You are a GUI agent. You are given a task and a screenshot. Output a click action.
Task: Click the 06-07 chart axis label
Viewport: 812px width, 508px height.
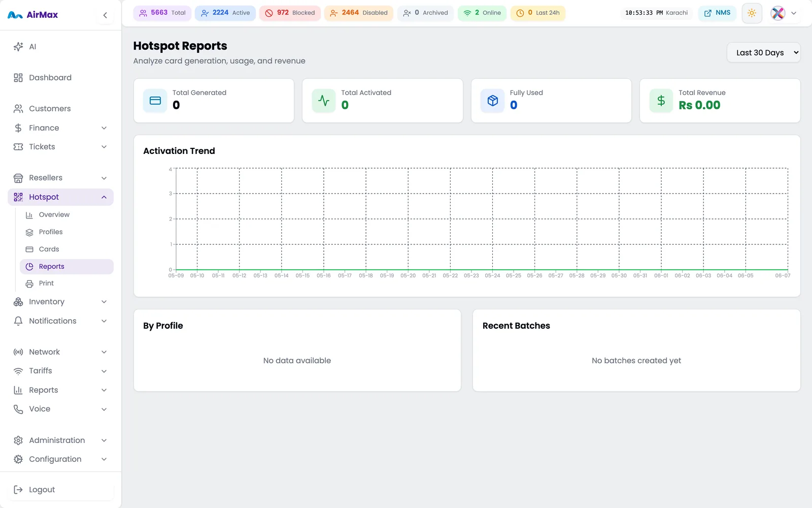click(783, 276)
